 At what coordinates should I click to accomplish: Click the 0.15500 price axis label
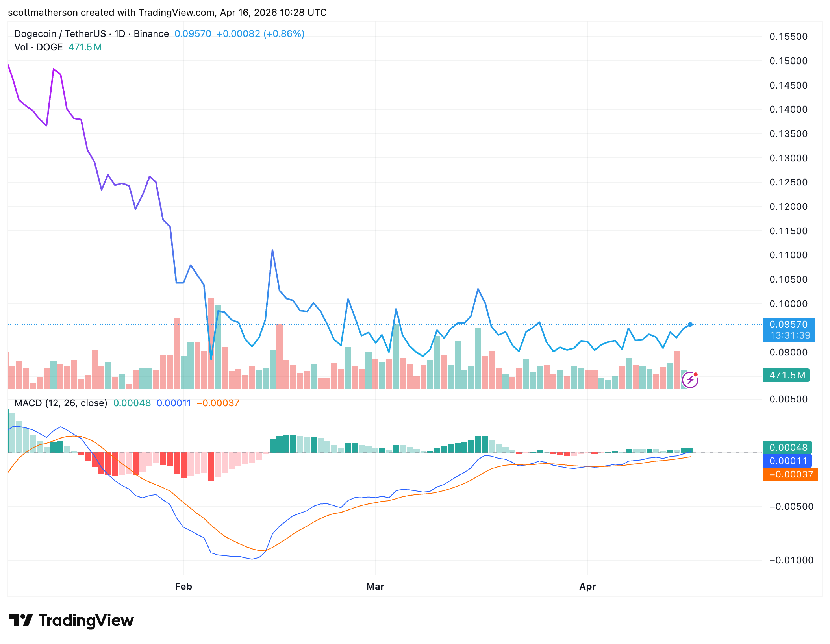click(x=788, y=37)
